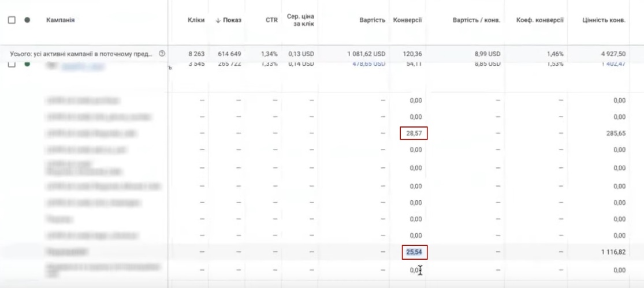Click the grey status dot column header

pos(27,20)
